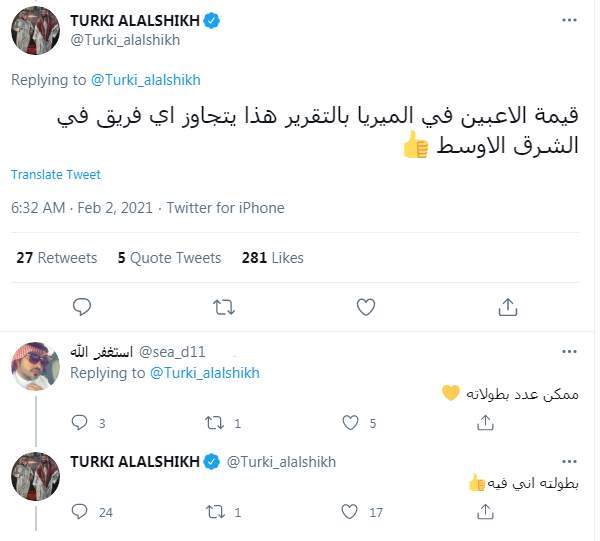Open more options for the main tweet
The height and width of the screenshot is (541, 600).
click(x=569, y=20)
